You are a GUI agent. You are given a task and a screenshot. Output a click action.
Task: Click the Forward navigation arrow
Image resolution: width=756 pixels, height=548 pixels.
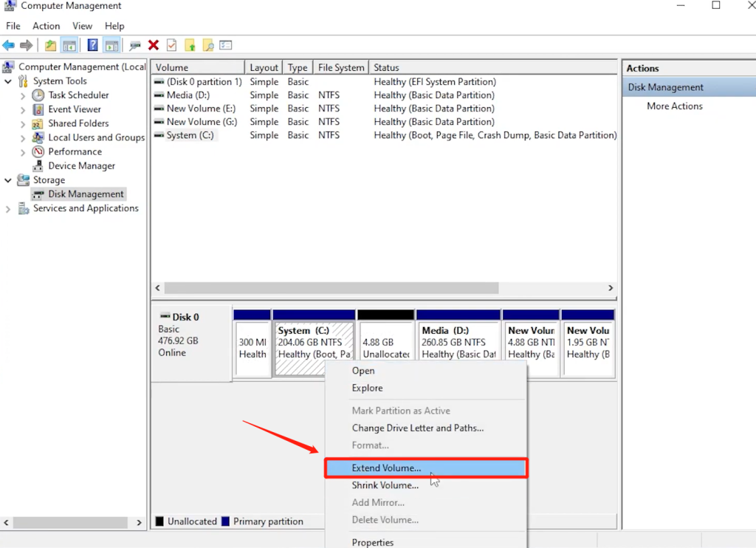pos(27,44)
